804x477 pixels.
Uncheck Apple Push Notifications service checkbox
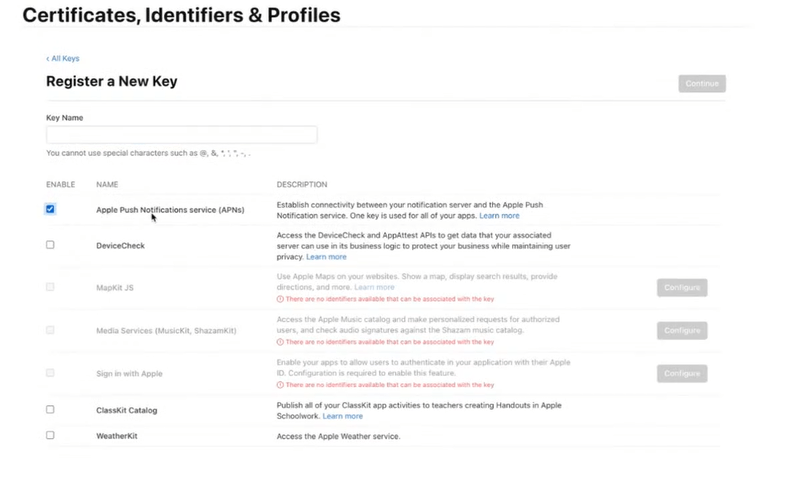click(x=50, y=209)
